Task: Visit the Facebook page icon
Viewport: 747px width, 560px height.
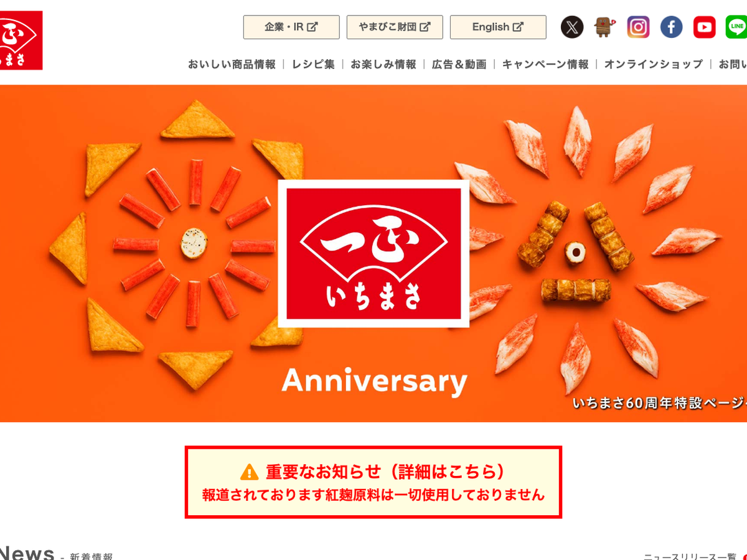Action: (671, 27)
